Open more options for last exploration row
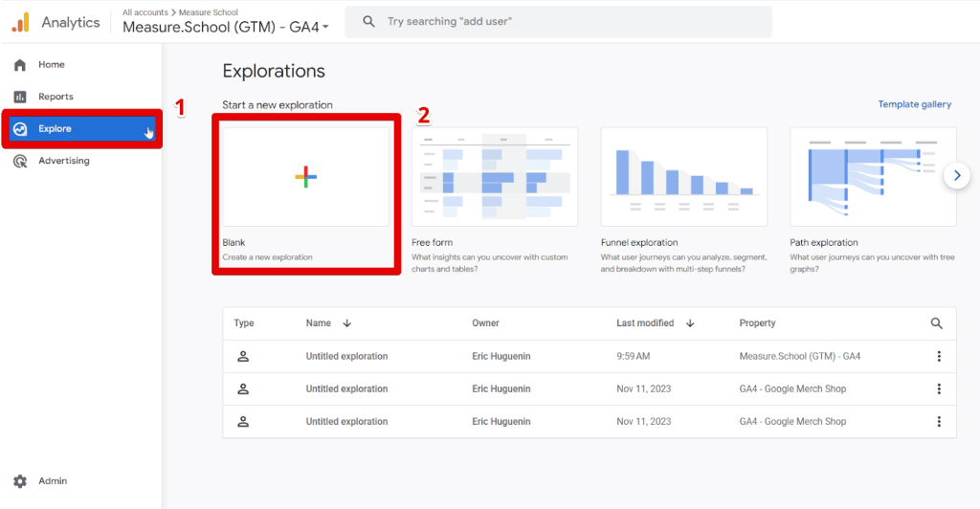 (939, 422)
